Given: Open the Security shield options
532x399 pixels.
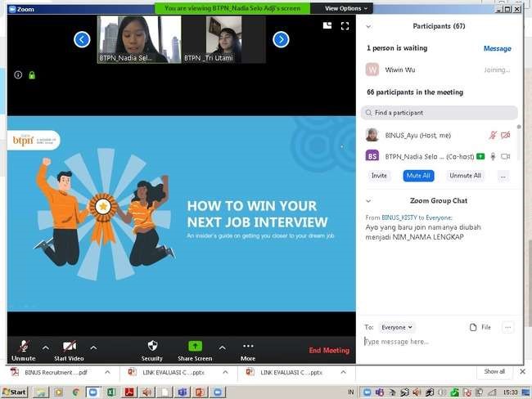Looking at the screenshot, I should tap(152, 351).
